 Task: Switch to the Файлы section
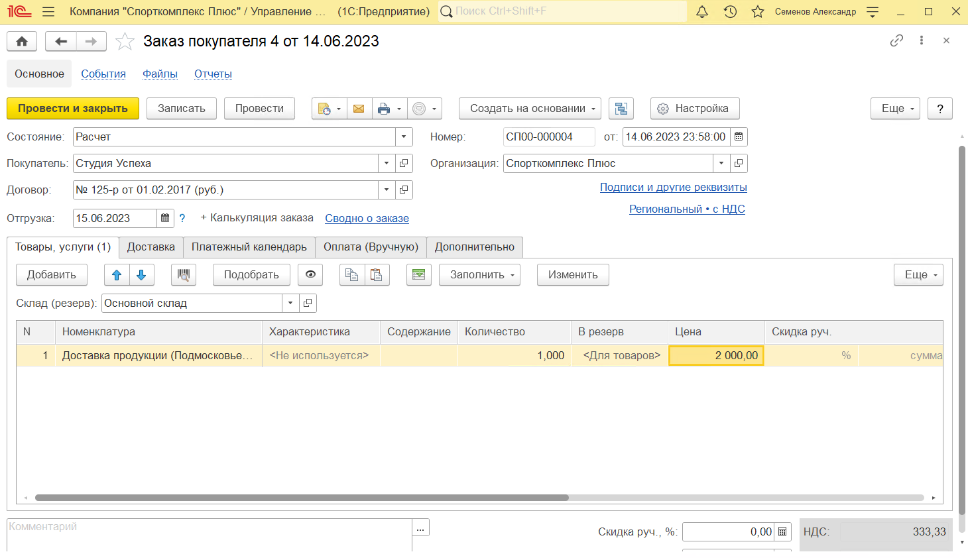click(x=160, y=74)
